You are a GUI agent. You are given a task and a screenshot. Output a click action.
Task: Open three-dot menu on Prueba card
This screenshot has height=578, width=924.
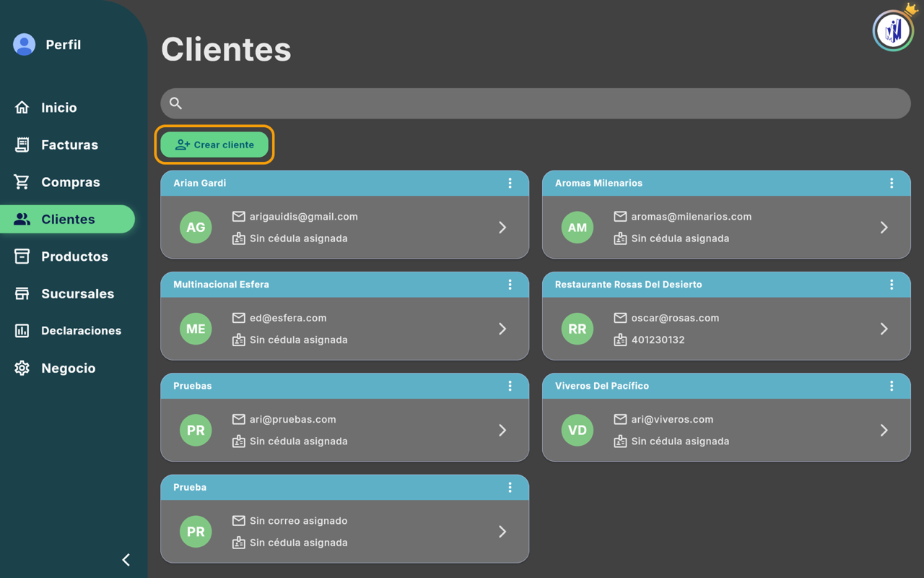point(510,488)
